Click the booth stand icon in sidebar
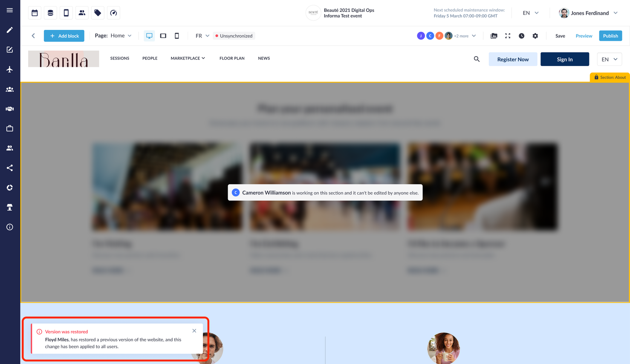Viewport: 630px width, 364px height. coord(10,208)
